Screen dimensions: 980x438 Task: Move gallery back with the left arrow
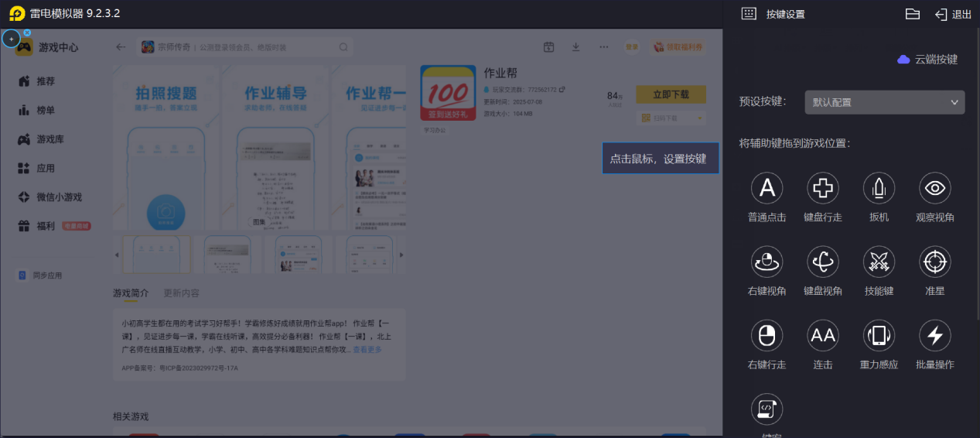point(118,255)
